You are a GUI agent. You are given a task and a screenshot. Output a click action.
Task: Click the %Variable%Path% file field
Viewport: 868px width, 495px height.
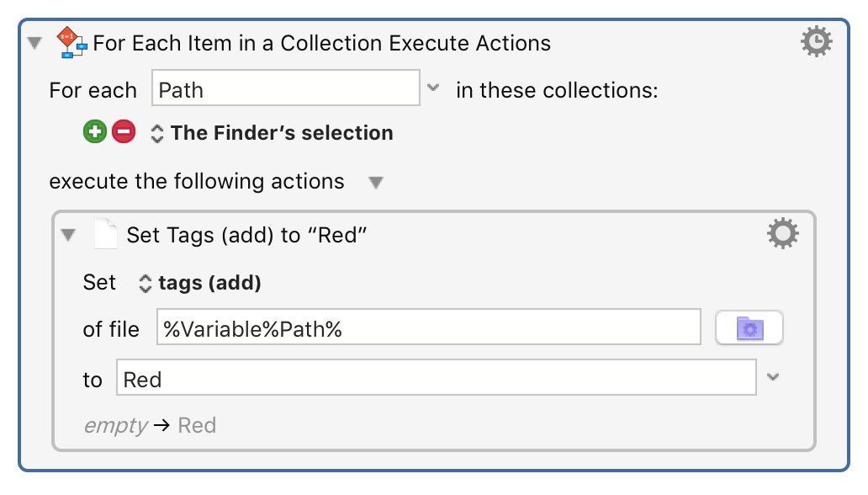tap(428, 327)
